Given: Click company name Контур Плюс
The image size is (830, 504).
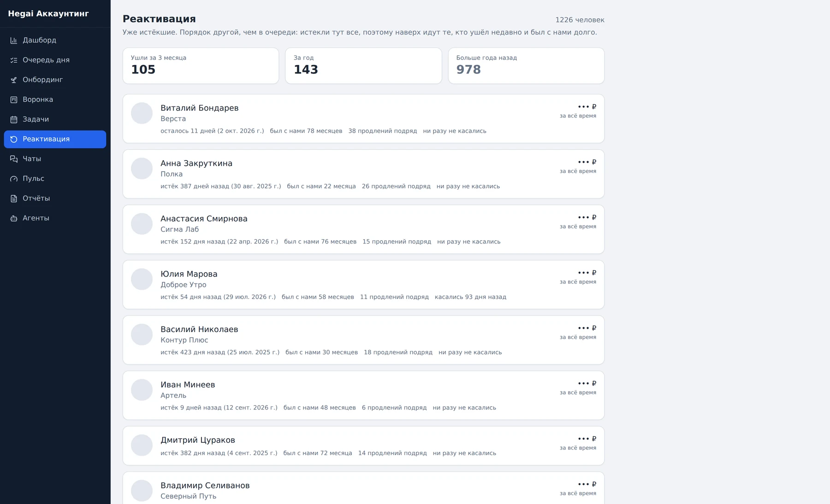Looking at the screenshot, I should tap(184, 340).
